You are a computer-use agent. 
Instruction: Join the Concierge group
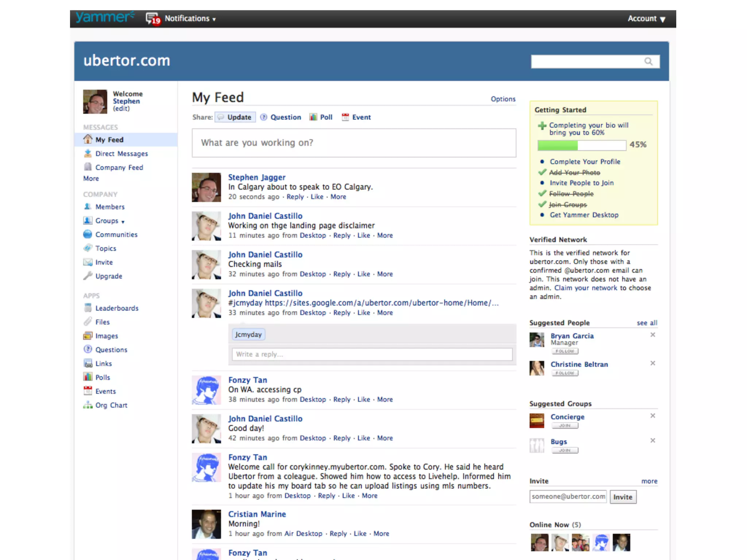(x=565, y=426)
